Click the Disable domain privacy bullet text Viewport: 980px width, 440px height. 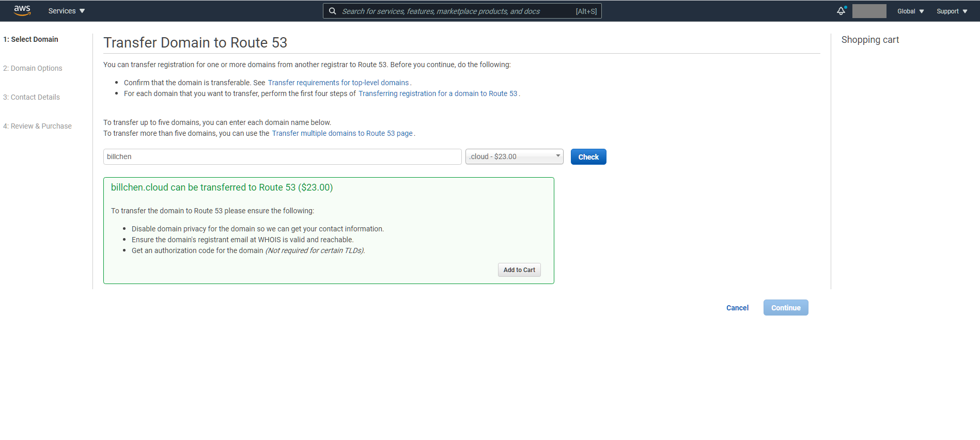pyautogui.click(x=258, y=229)
